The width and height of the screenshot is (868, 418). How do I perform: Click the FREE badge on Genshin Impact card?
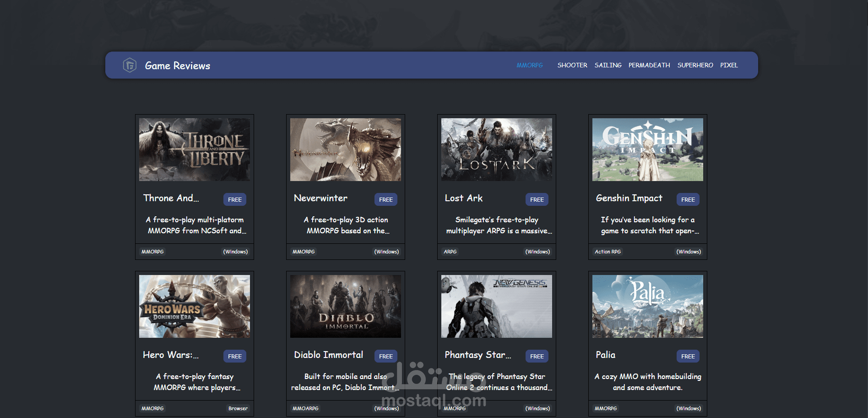[x=688, y=199]
